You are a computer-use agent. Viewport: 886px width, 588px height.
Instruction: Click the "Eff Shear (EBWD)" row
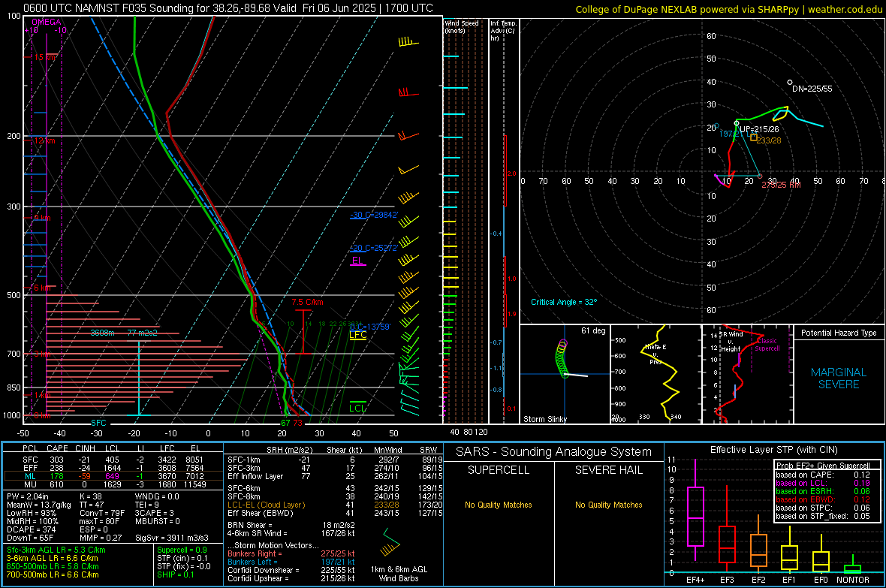click(335, 513)
